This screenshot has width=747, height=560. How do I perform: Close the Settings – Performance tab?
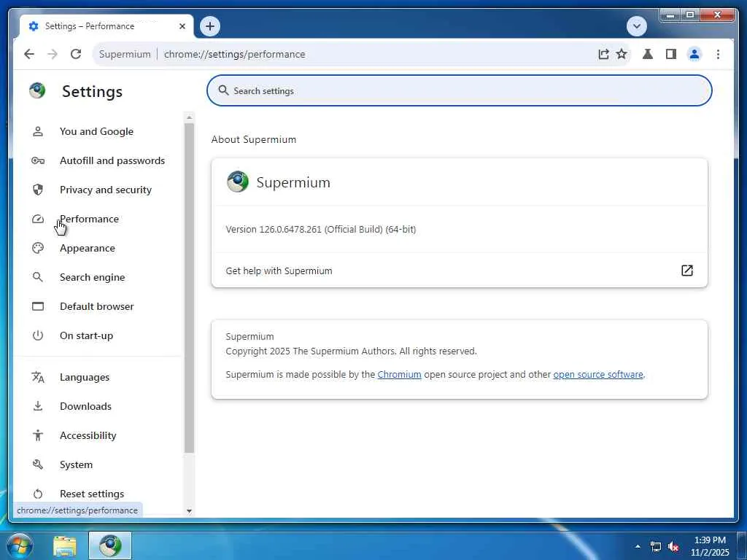tap(182, 26)
